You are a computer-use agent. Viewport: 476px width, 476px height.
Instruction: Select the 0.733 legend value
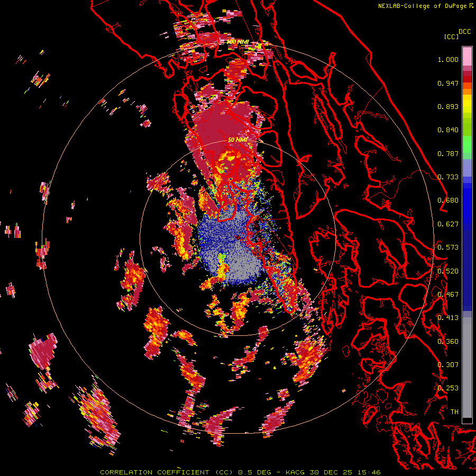[448, 177]
